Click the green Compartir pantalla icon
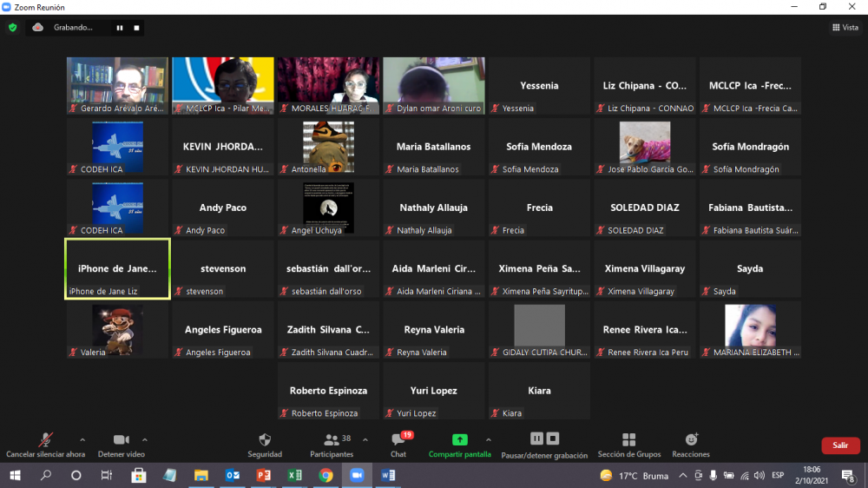The image size is (868, 488). tap(459, 440)
